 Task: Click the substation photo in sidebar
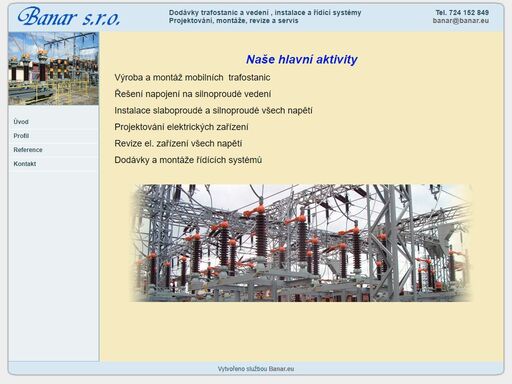[x=53, y=69]
